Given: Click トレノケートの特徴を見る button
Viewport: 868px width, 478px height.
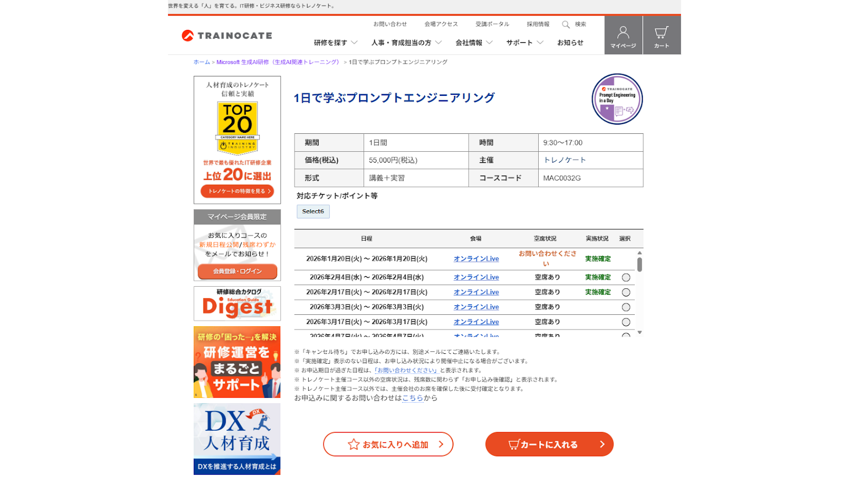Looking at the screenshot, I should pos(237,191).
